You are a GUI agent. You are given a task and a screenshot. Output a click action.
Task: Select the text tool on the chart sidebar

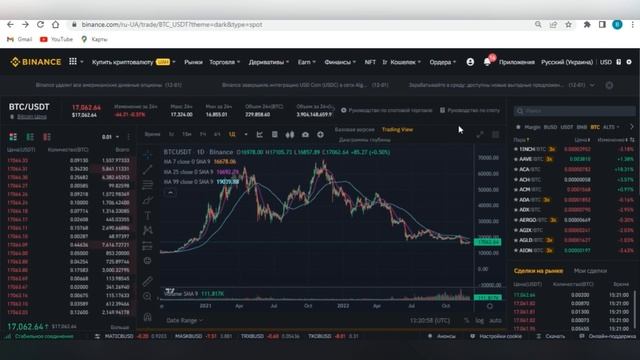(148, 216)
